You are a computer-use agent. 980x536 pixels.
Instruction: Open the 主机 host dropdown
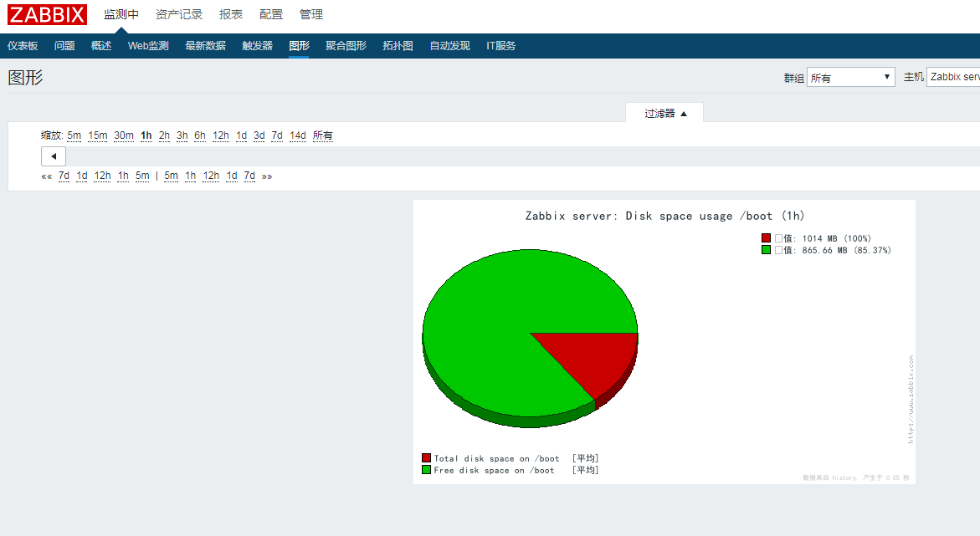pos(954,76)
